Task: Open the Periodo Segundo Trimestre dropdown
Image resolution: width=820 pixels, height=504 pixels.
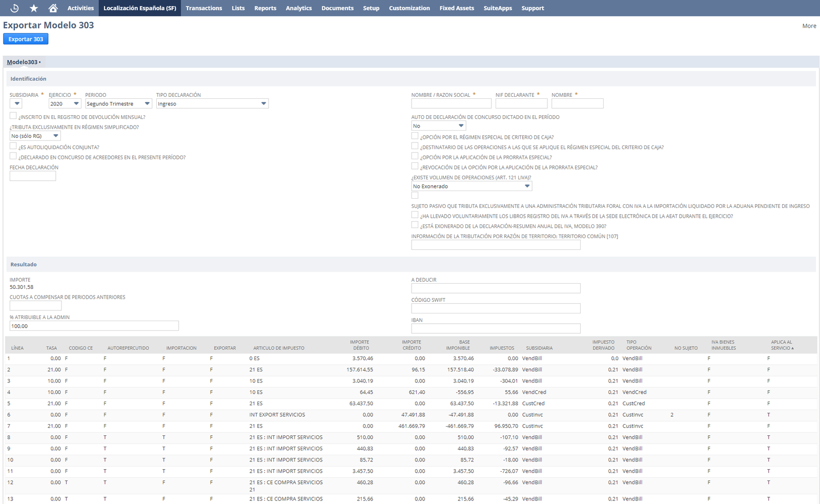Action: point(118,103)
